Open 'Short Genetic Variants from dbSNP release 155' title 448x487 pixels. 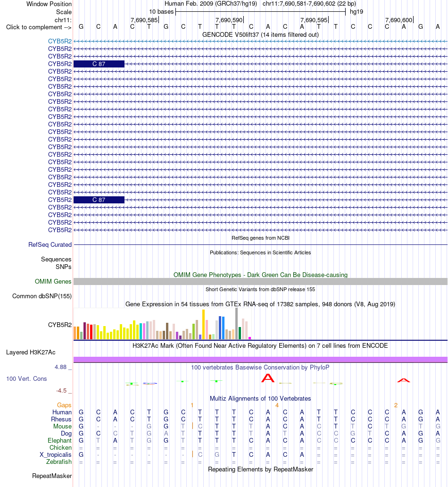(x=260, y=289)
